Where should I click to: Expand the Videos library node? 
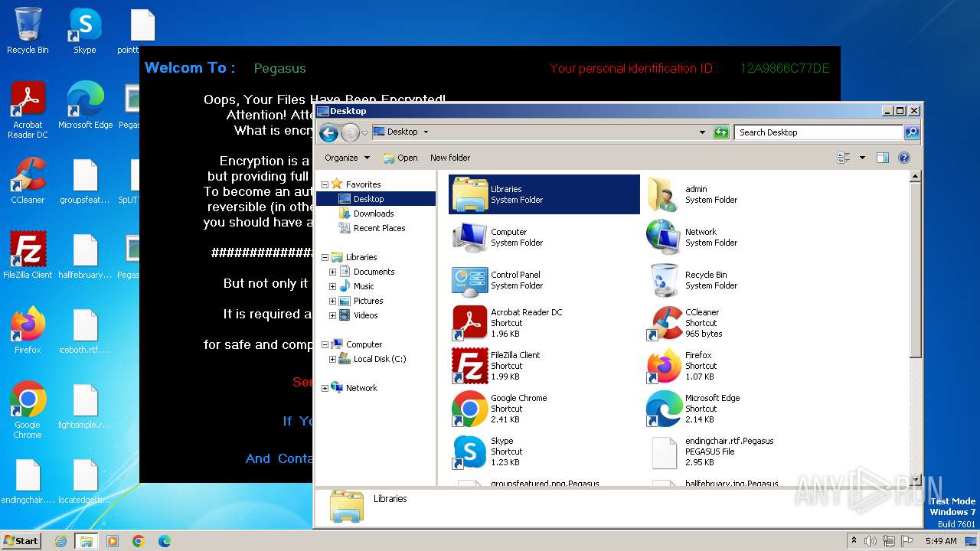(x=332, y=315)
